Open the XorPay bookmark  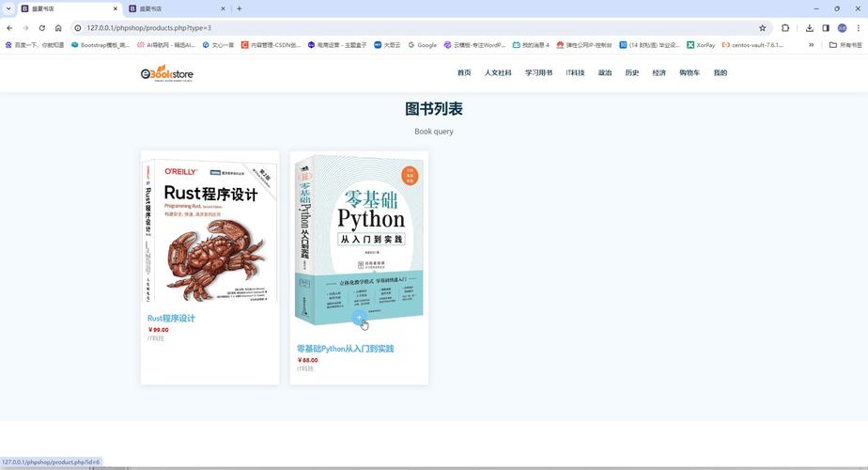point(701,45)
